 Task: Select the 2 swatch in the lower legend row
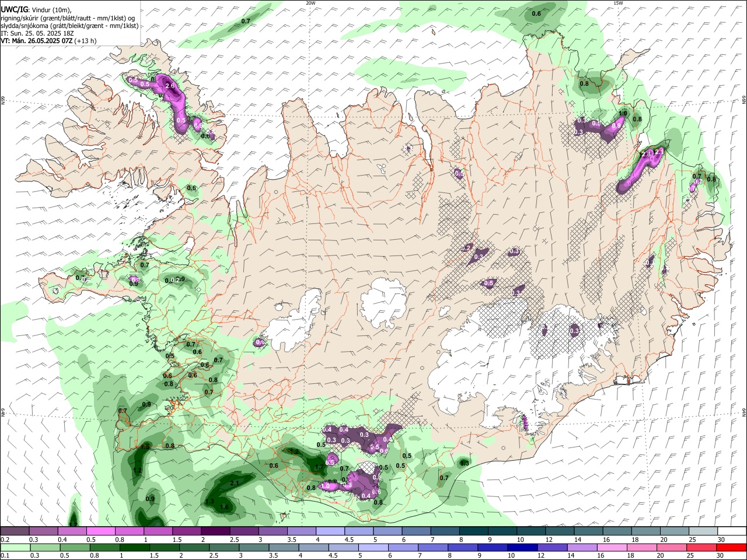194,547
